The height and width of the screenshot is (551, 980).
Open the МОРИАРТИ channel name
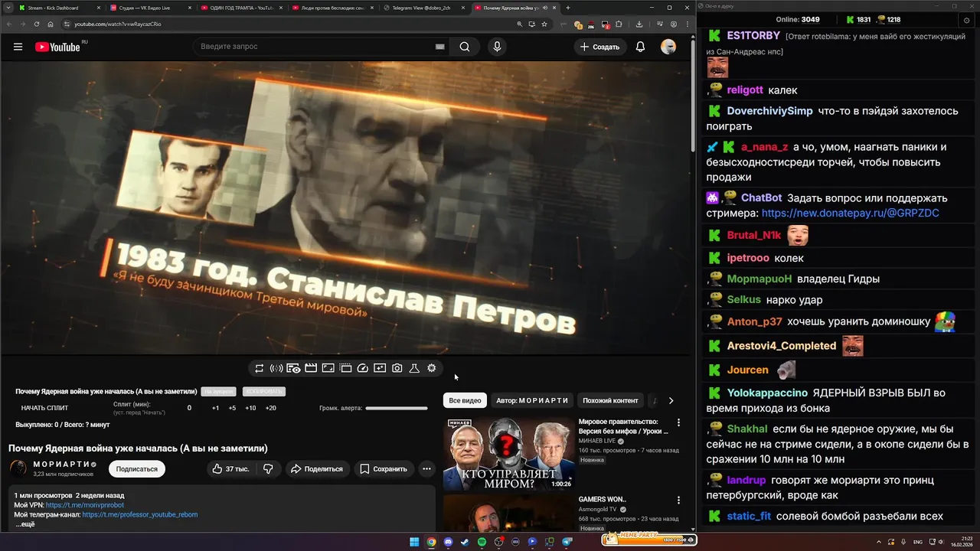coord(63,465)
